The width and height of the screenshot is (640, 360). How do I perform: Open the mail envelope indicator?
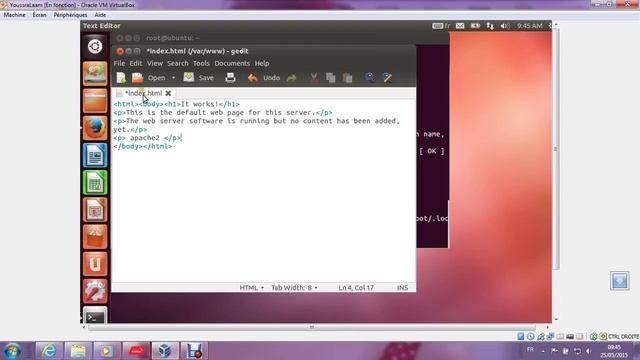(460, 26)
